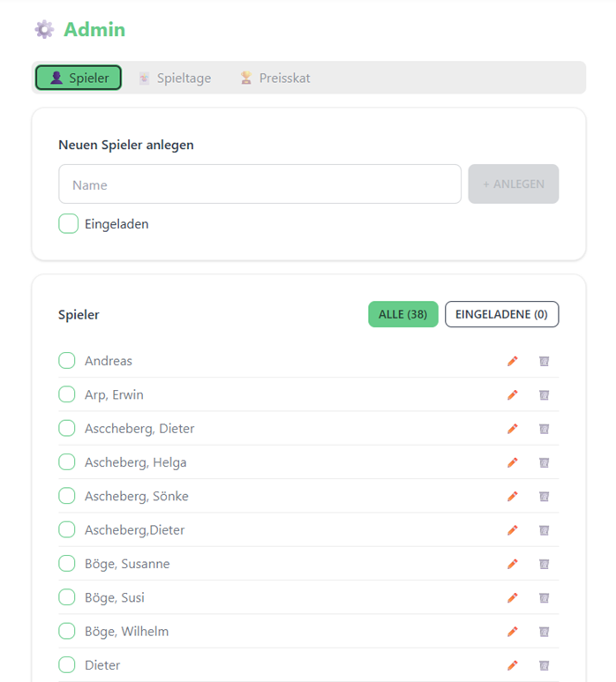The width and height of the screenshot is (616, 682).
Task: Edit Böge, Susi with pencil icon
Action: [x=513, y=598]
